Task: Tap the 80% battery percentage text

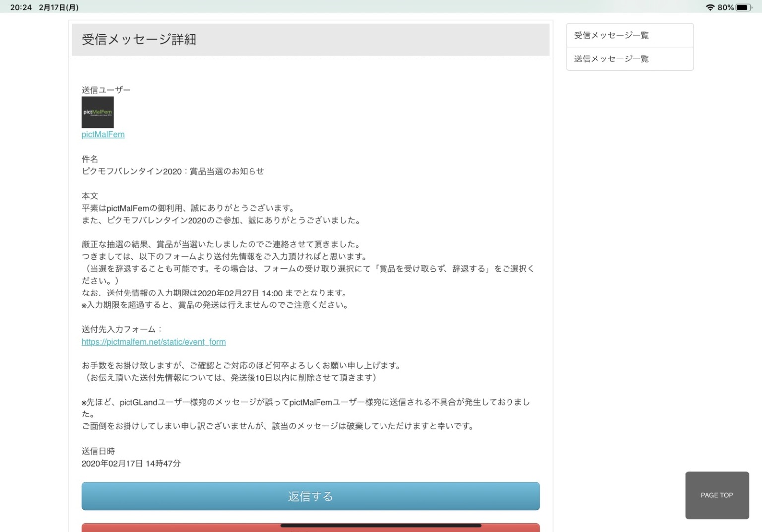Action: pos(726,7)
